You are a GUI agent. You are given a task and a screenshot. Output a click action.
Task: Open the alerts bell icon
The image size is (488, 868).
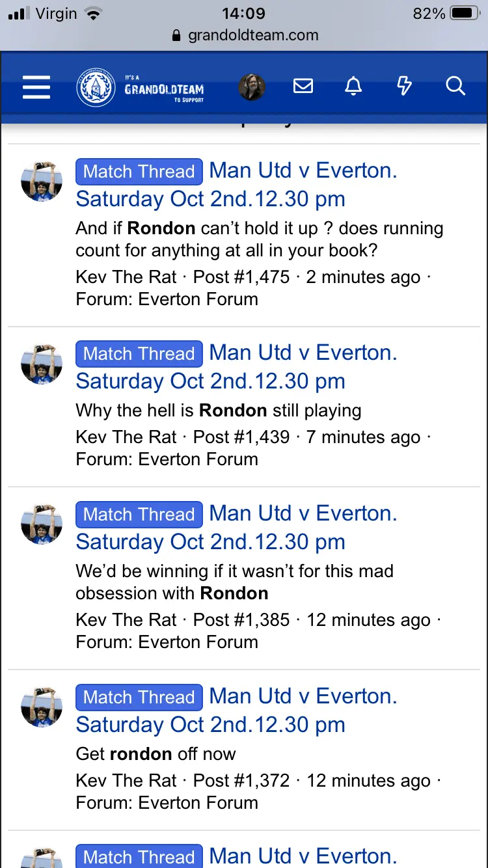pyautogui.click(x=353, y=86)
